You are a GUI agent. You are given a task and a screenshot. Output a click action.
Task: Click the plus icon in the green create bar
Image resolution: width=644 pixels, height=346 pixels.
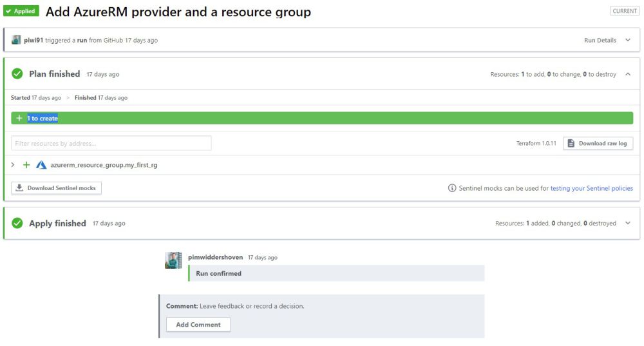pos(19,118)
